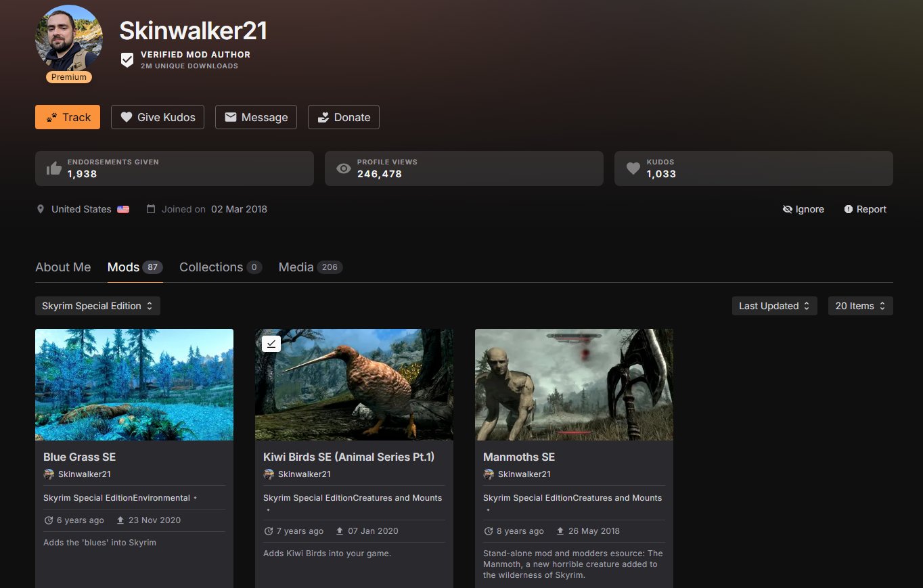The height and width of the screenshot is (588, 923).
Task: Click the United States flag icon
Action: (123, 210)
